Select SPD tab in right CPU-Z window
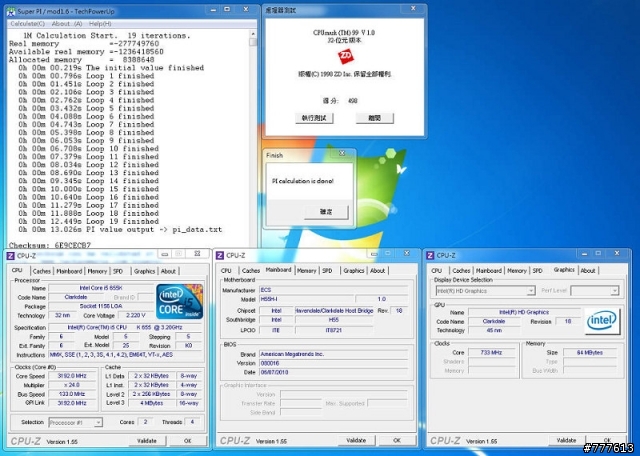The image size is (640, 456). (x=538, y=271)
